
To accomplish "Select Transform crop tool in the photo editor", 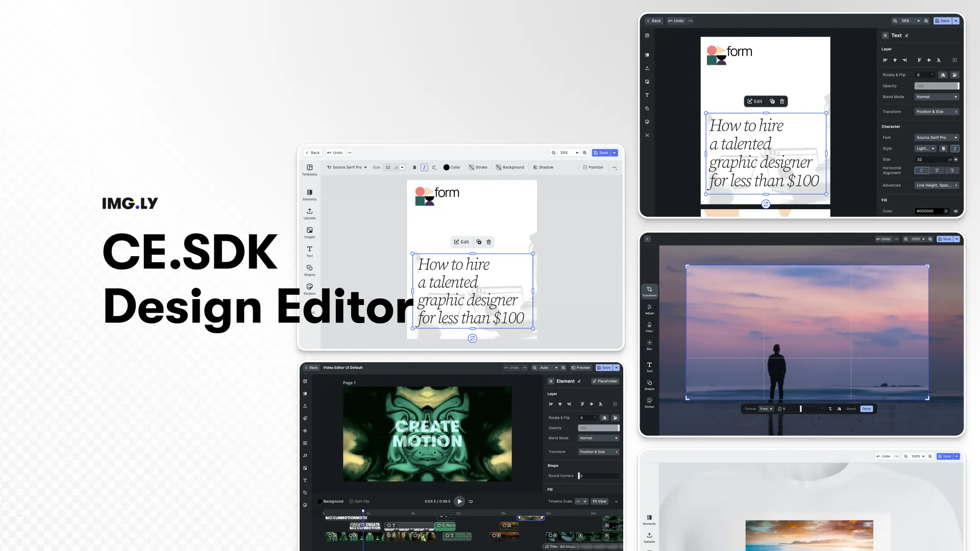I will pyautogui.click(x=649, y=291).
